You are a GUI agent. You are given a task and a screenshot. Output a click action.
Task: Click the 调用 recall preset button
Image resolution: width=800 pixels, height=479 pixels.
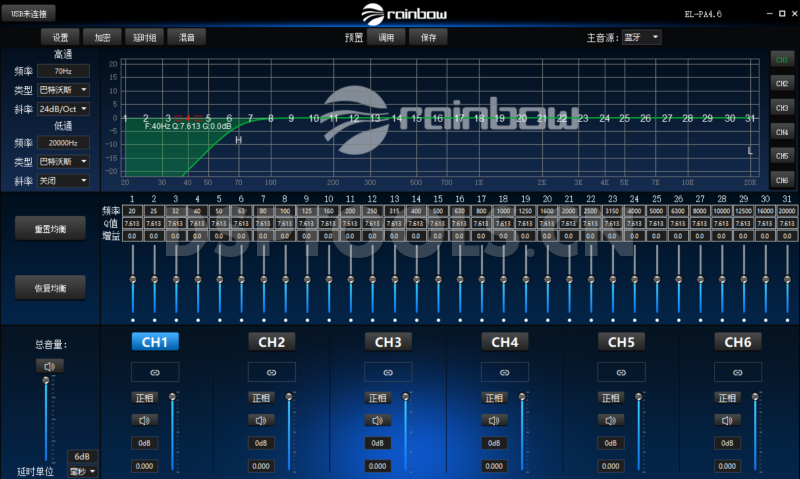(x=386, y=37)
